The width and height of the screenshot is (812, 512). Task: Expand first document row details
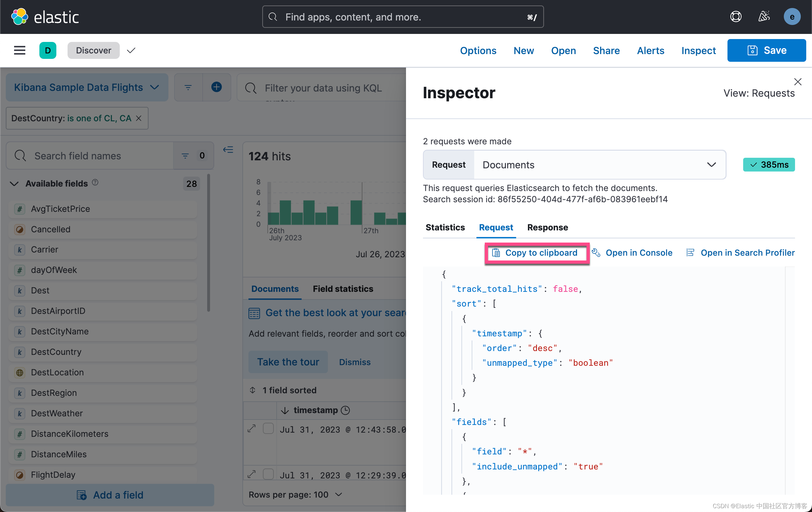click(252, 429)
